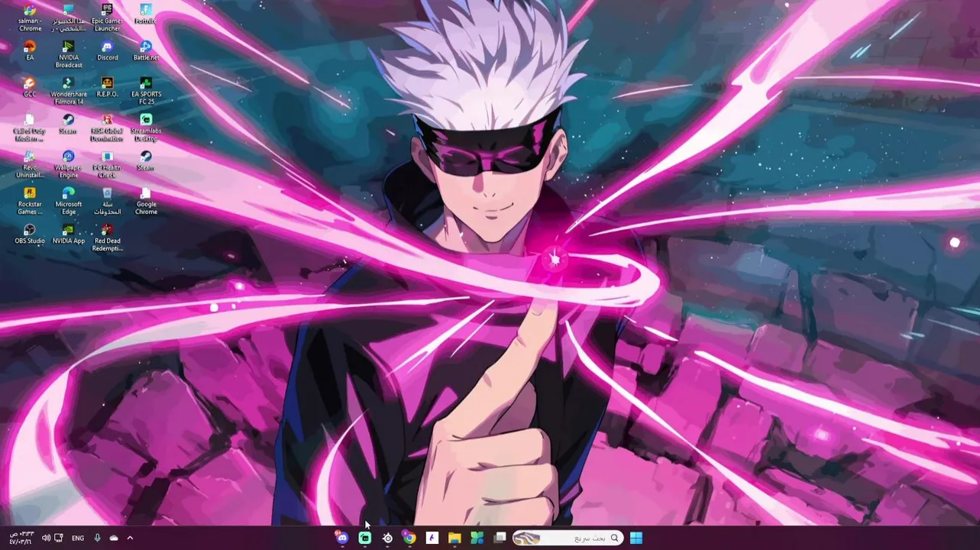Image resolution: width=980 pixels, height=550 pixels.
Task: Open the salman - Chrome desktop shortcut
Action: click(x=30, y=18)
